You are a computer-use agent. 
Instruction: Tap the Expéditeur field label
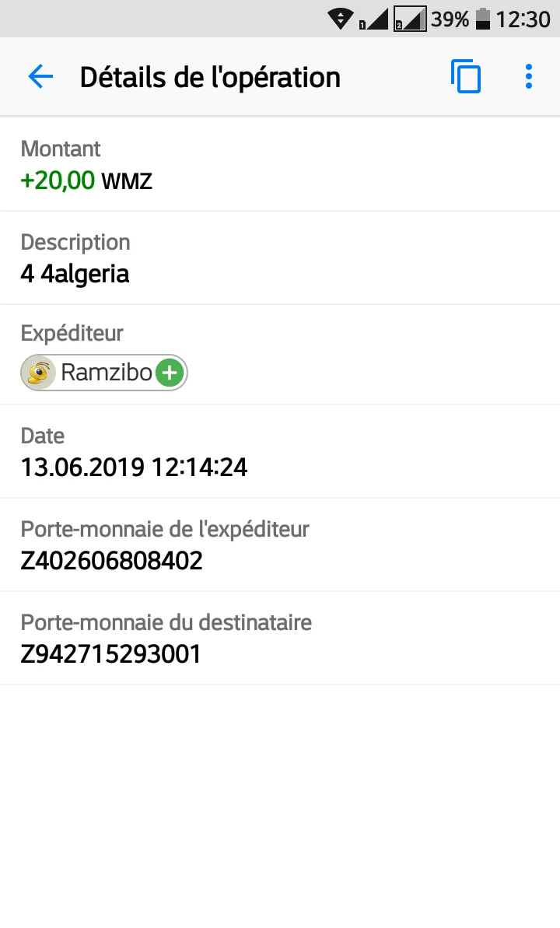[72, 334]
